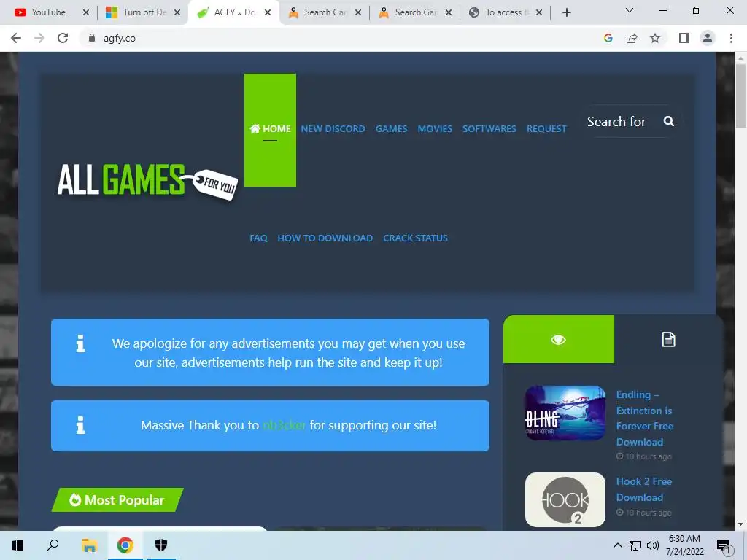Reload the agfy.co page

click(63, 38)
